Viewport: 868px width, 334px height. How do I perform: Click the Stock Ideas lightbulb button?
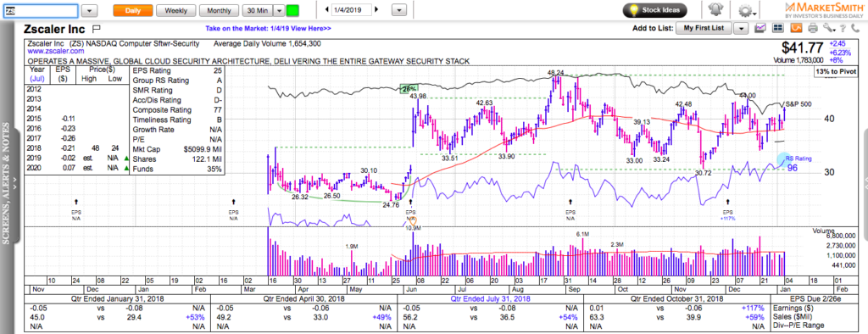coord(655,10)
